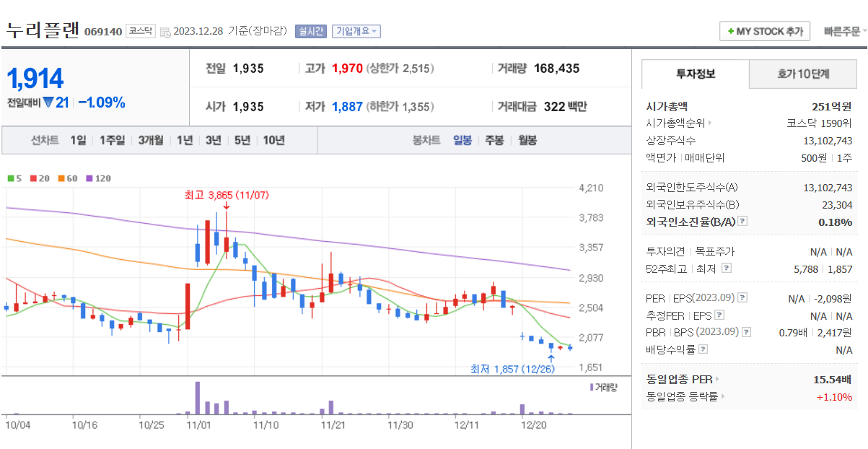Click the help icon beside PBR BPS(2023.09)

click(746, 333)
